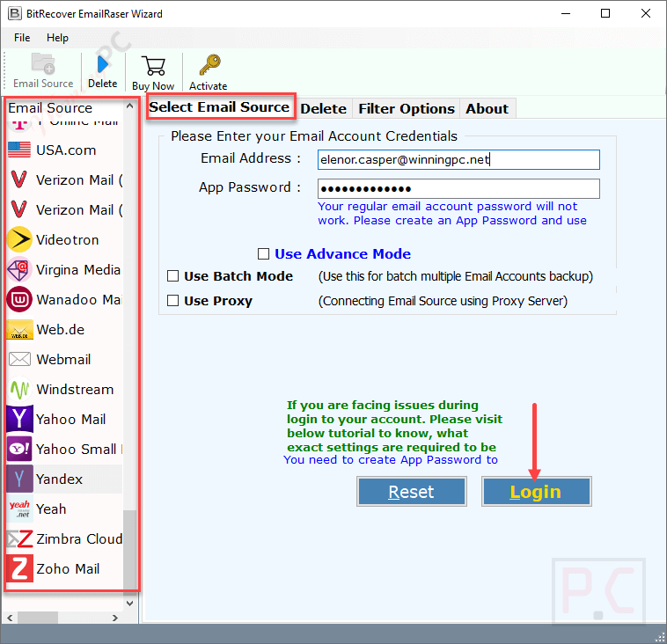Image resolution: width=667 pixels, height=644 pixels.
Task: Pick the Zimbra Cloud Z icon
Action: pyautogui.click(x=19, y=538)
